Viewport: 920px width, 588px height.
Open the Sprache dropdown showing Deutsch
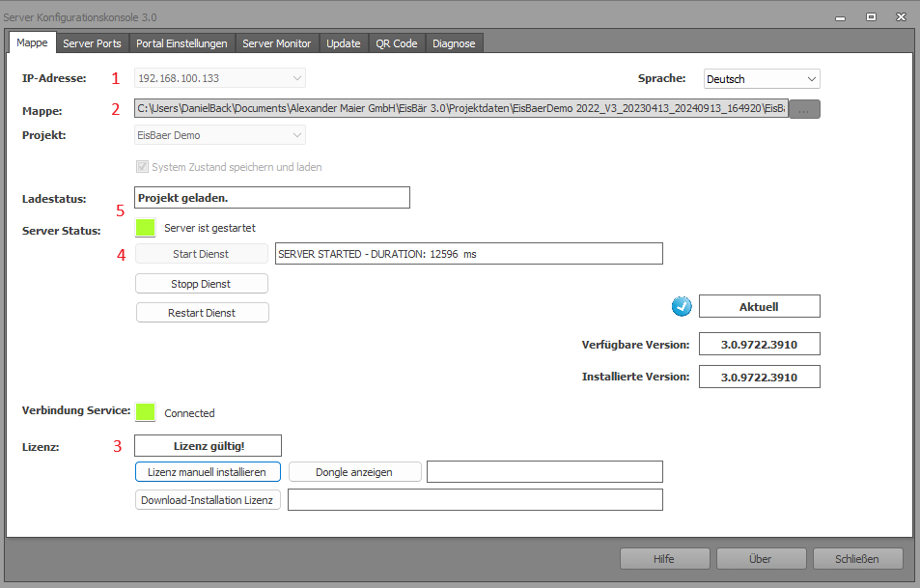[762, 78]
